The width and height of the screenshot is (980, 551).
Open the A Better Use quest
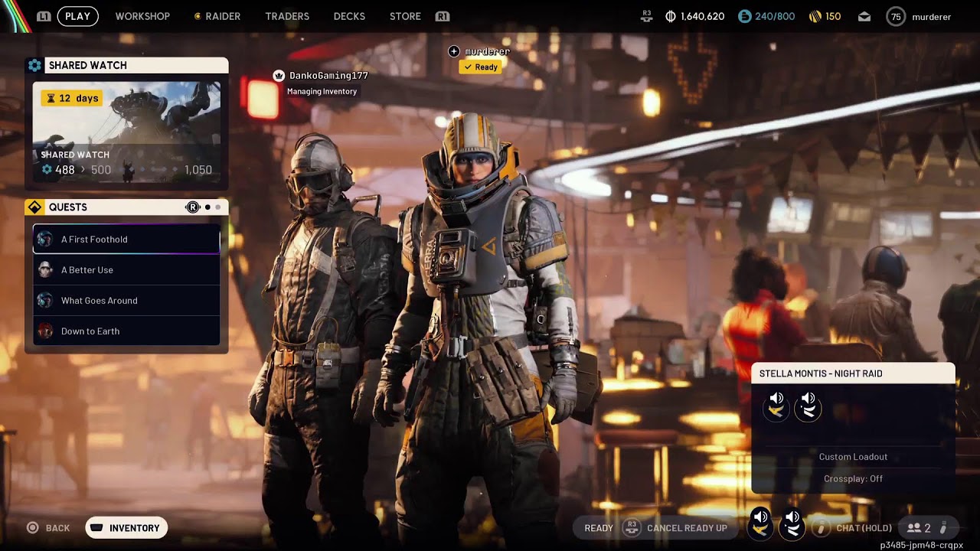coord(126,269)
